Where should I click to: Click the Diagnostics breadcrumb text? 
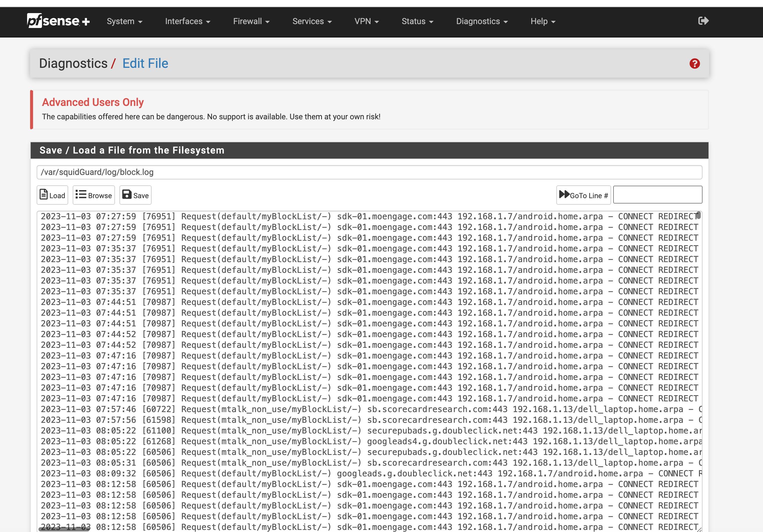click(x=73, y=63)
